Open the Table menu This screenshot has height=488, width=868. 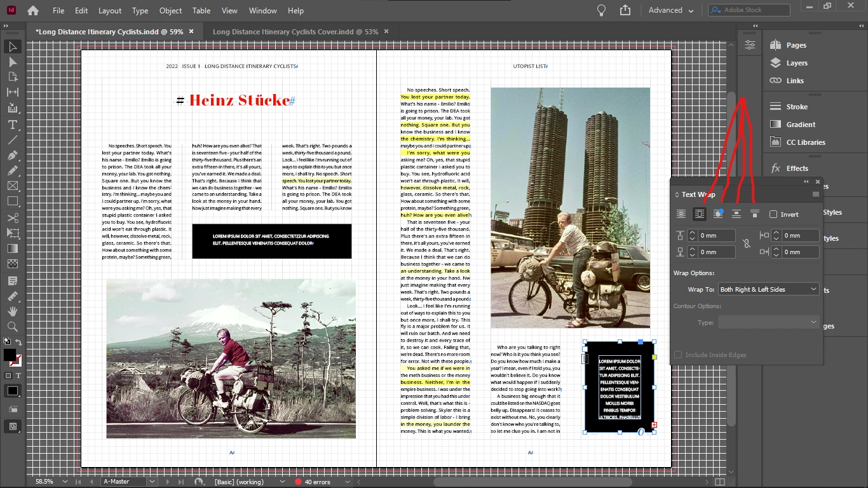201,10
